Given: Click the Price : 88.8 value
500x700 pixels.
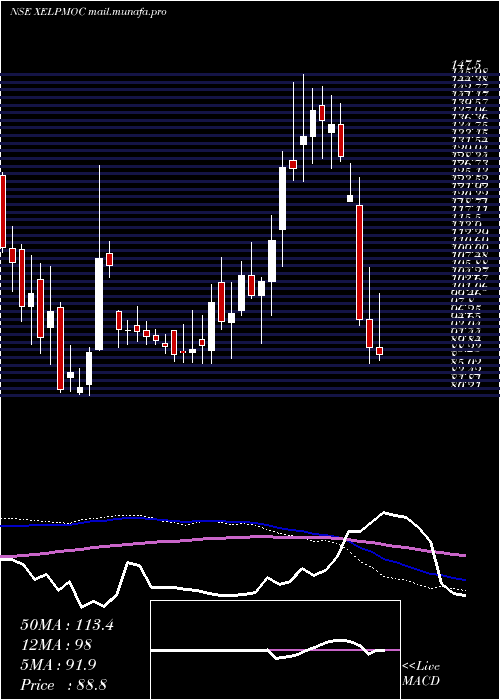Looking at the screenshot, I should [x=63, y=685].
